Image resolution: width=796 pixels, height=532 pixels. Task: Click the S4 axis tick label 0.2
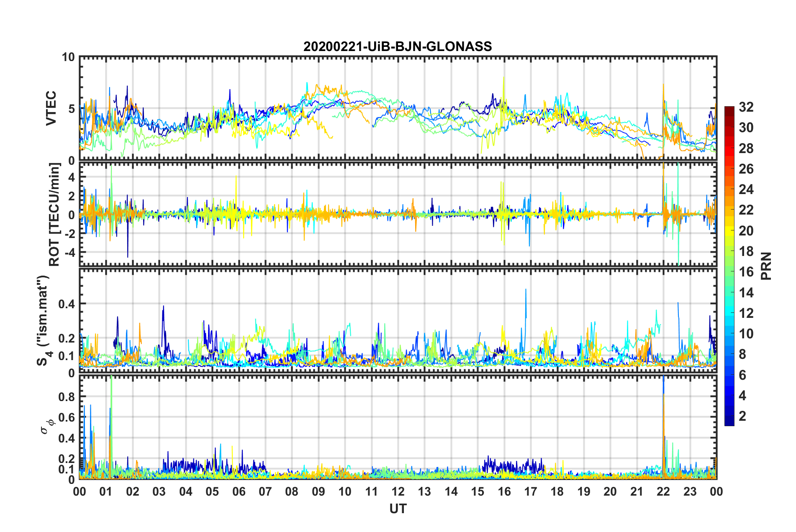[67, 338]
